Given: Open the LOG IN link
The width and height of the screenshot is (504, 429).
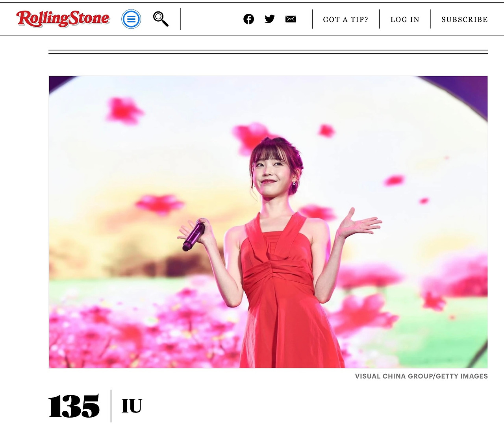Looking at the screenshot, I should pyautogui.click(x=405, y=19).
